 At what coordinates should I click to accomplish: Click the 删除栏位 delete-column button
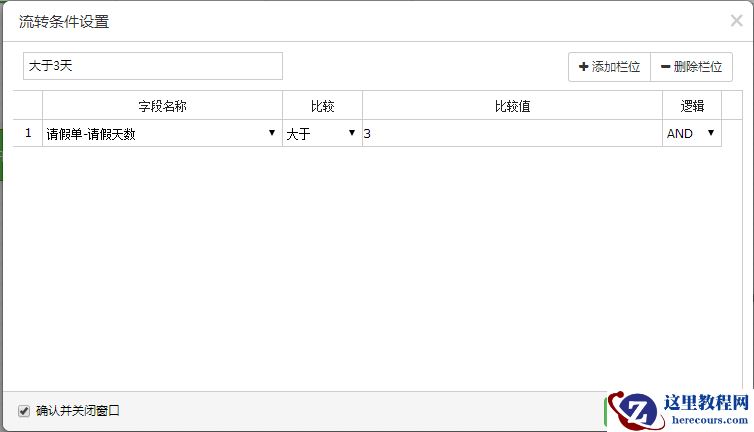691,67
